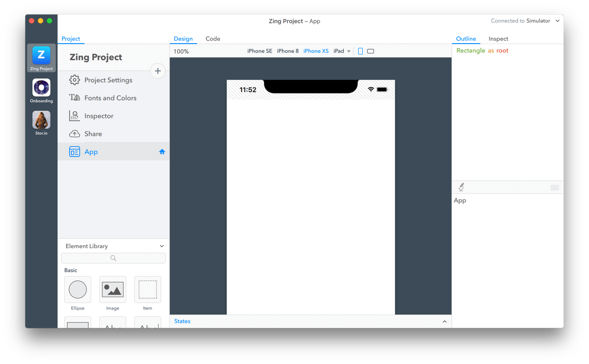The width and height of the screenshot is (589, 364).
Task: Open the Stor.io project thumbnail
Action: coord(41,120)
